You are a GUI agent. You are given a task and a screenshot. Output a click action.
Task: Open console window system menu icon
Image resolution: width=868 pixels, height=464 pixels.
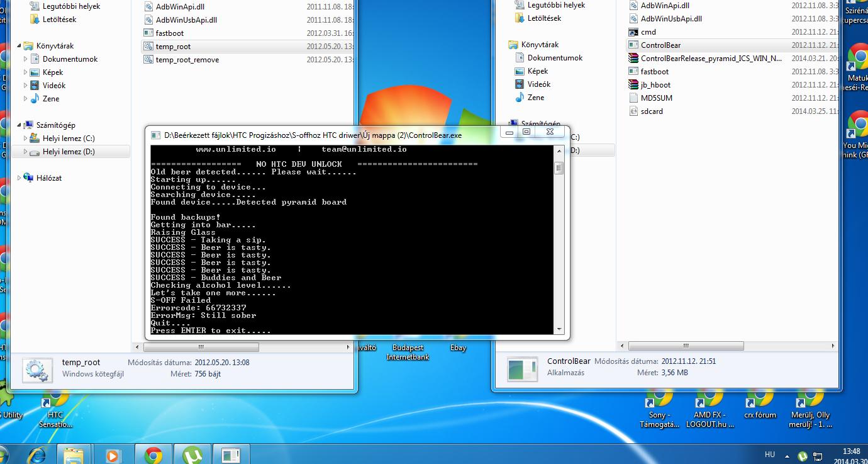coord(155,135)
